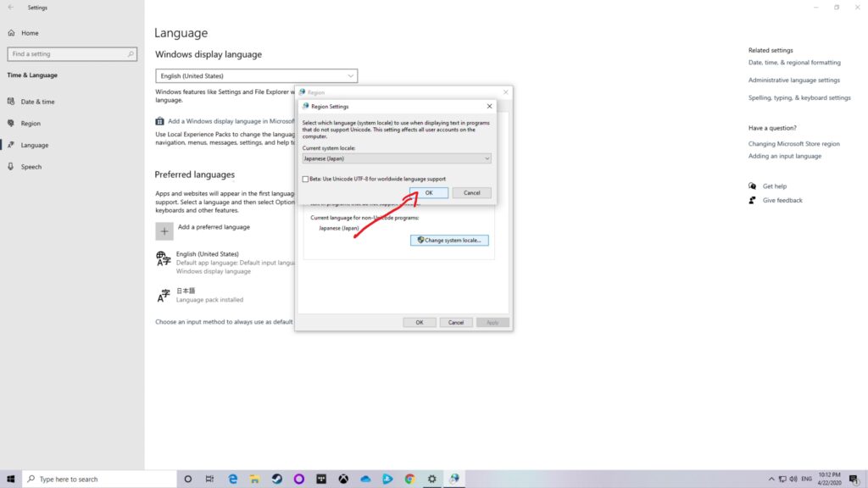Expand the Current system locale dropdown
Screen dimensions: 868x488
pyautogui.click(x=397, y=158)
